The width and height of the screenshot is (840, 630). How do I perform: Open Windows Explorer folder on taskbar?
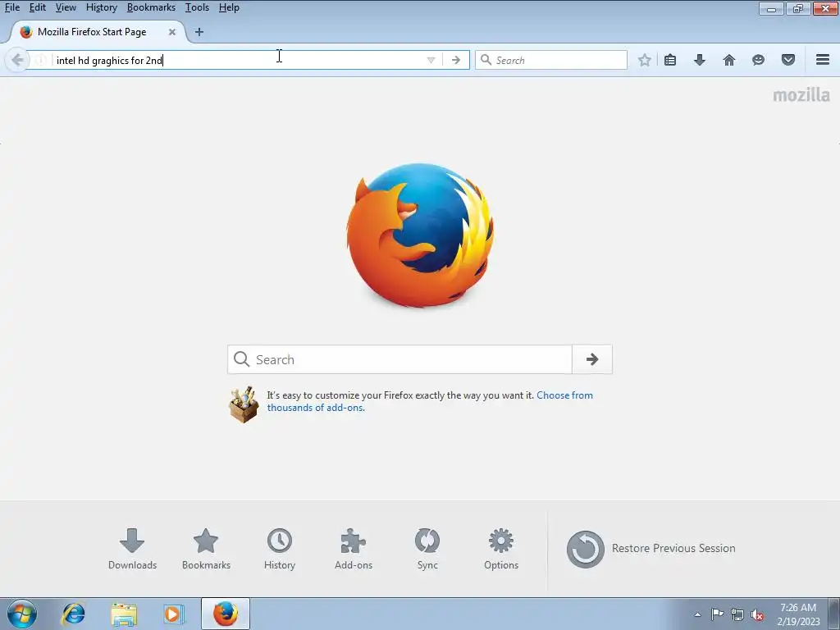tap(124, 614)
